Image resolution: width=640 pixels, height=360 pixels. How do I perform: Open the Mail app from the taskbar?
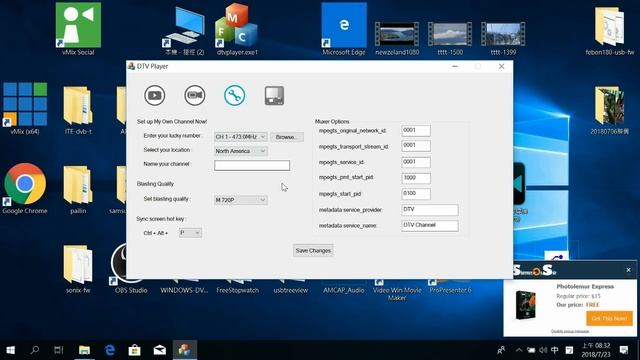(x=160, y=350)
